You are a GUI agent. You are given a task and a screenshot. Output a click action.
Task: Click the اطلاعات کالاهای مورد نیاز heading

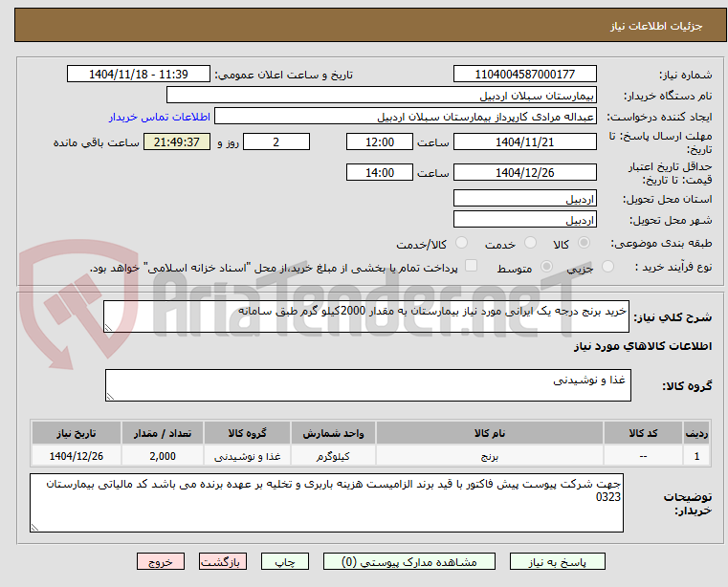pyautogui.click(x=643, y=346)
